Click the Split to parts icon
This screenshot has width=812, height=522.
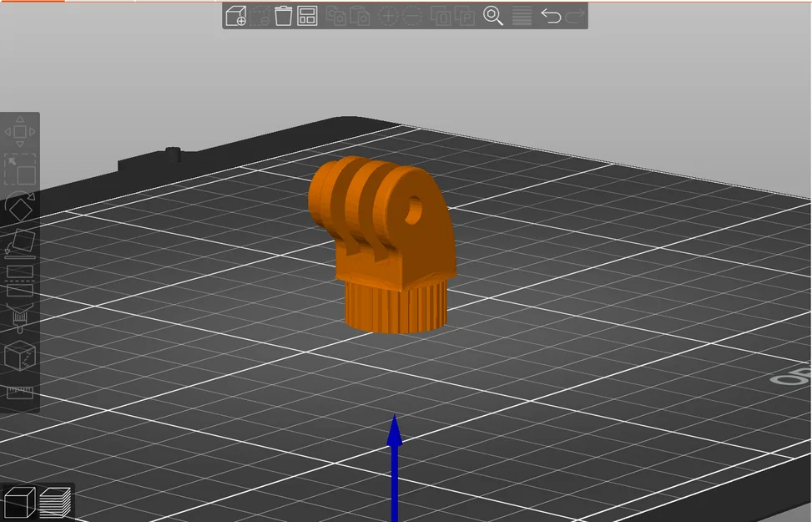coord(465,16)
